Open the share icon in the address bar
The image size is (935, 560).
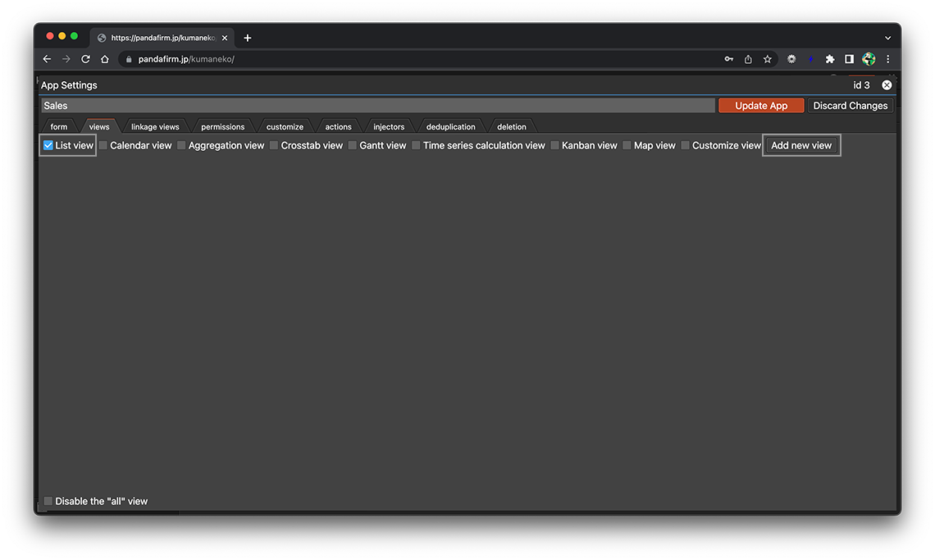pos(748,59)
